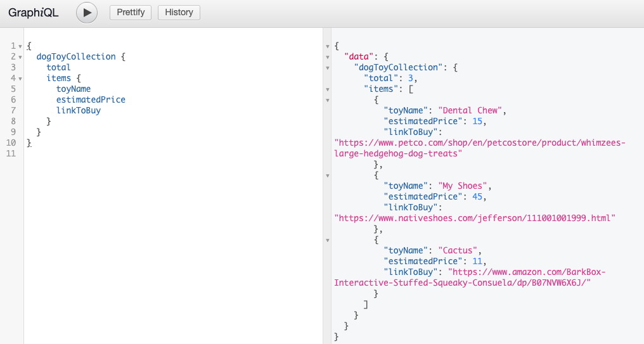Click the Interactive-Stuffed-Squeaky-Consuela URL continuation line
This screenshot has width=644, height=344.
(463, 283)
